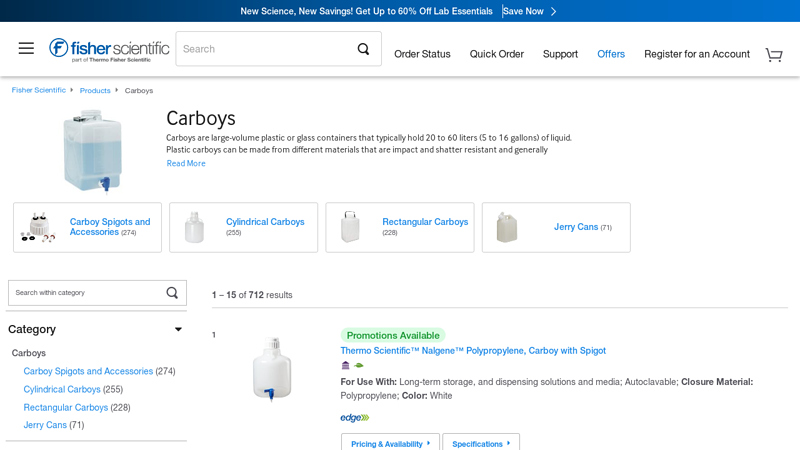This screenshot has height=450, width=800.
Task: Click the Cylindrical Carboys card image
Action: tap(194, 227)
